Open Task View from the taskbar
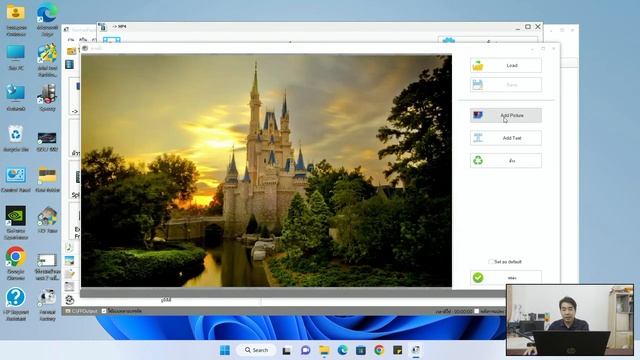640x360 pixels. point(287,350)
